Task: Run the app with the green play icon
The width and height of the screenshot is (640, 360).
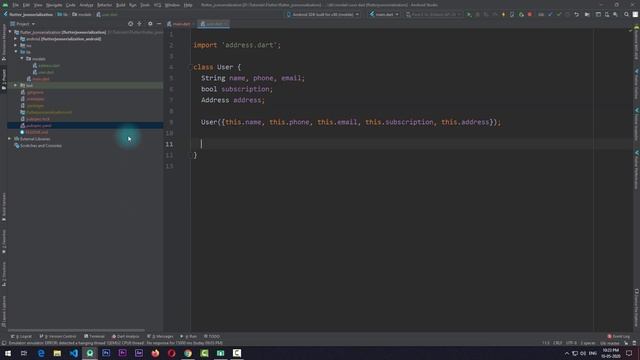Action: [469, 14]
